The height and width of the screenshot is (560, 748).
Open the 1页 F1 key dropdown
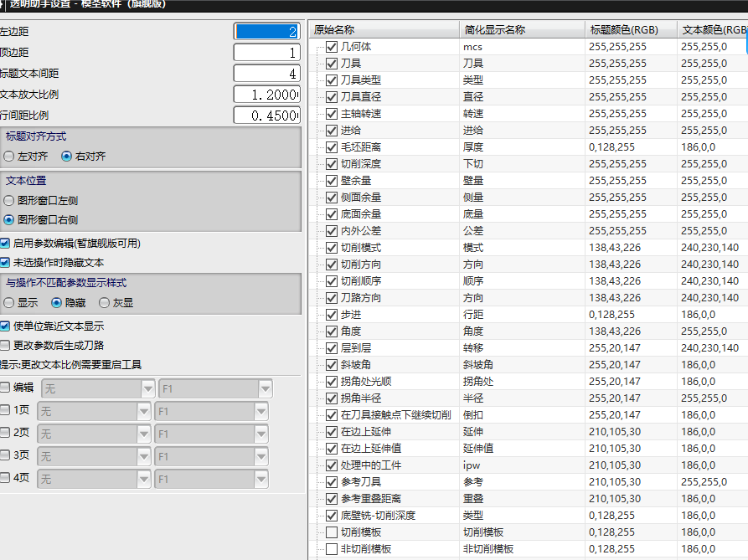(211, 411)
